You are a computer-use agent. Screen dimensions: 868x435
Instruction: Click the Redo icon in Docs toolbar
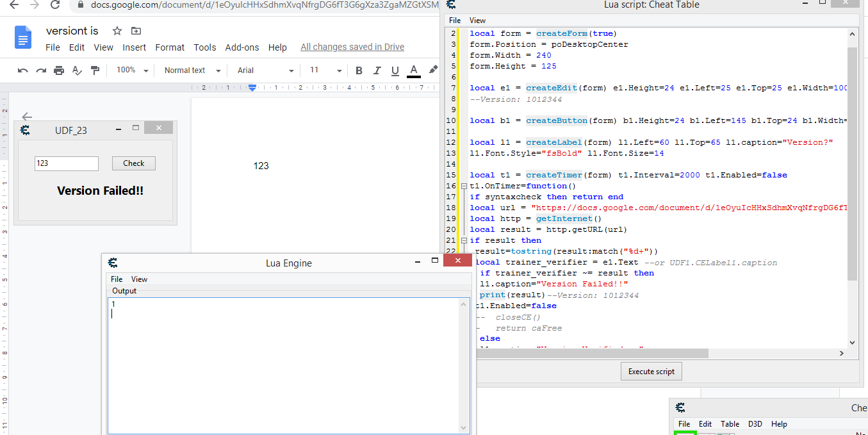pos(41,70)
